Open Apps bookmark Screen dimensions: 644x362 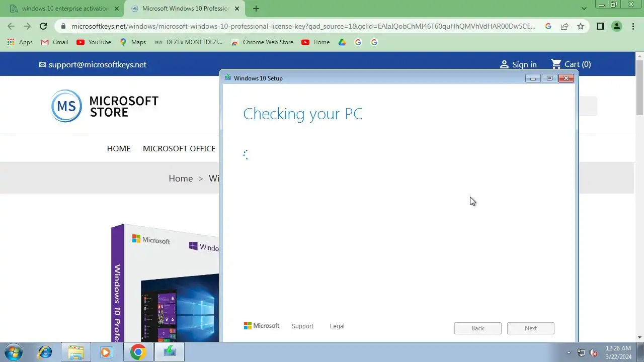20,42
